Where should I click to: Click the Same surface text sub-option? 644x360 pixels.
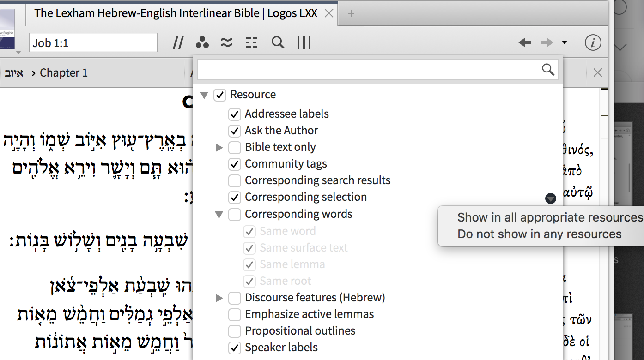pos(304,247)
